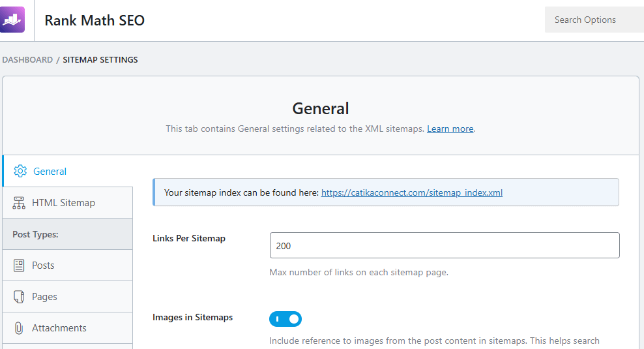Click the Pages icon in sidebar

click(x=20, y=297)
